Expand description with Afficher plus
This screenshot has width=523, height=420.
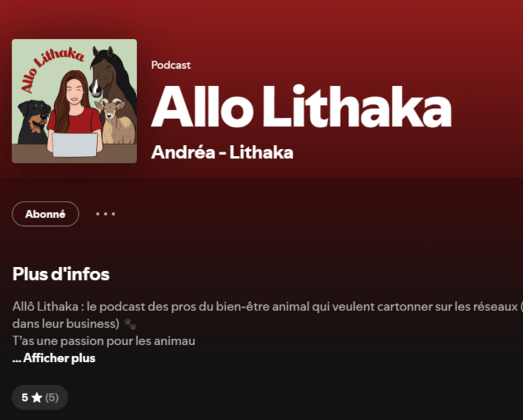54,358
